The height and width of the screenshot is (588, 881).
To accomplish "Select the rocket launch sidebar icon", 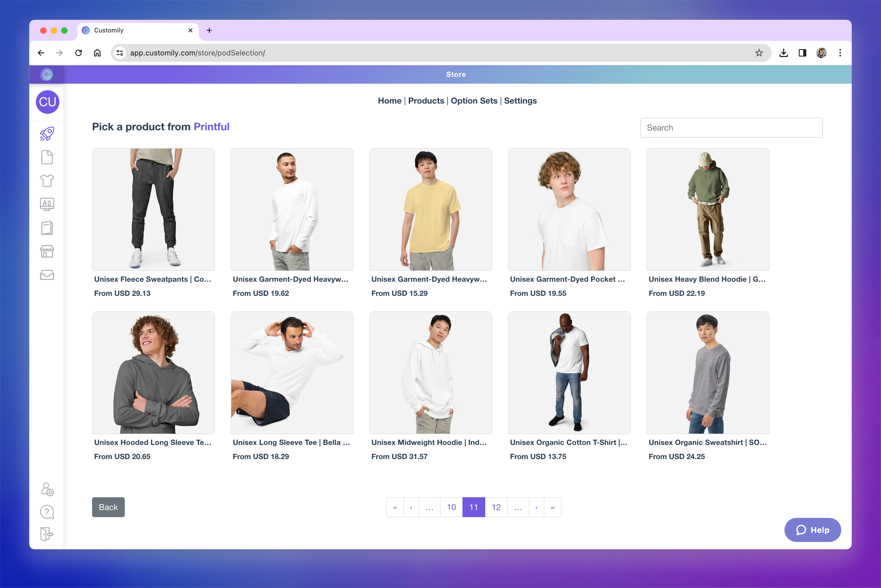I will pos(47,133).
